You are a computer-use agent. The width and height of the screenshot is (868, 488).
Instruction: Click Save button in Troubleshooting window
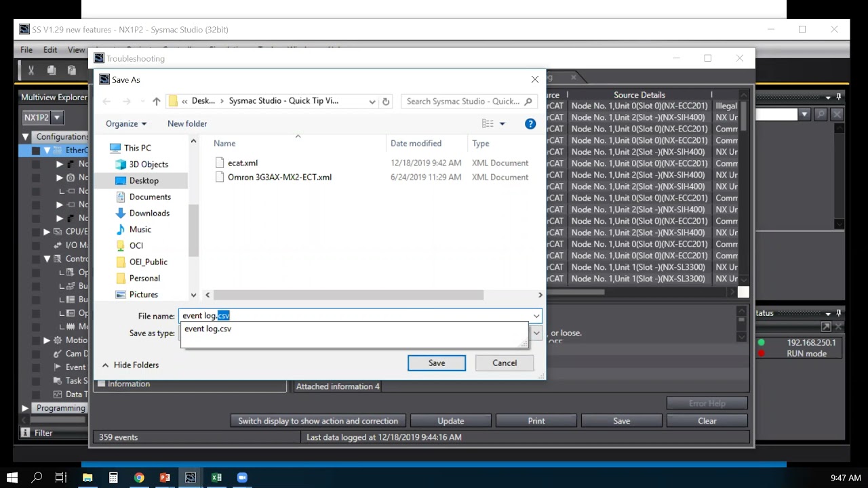621,421
